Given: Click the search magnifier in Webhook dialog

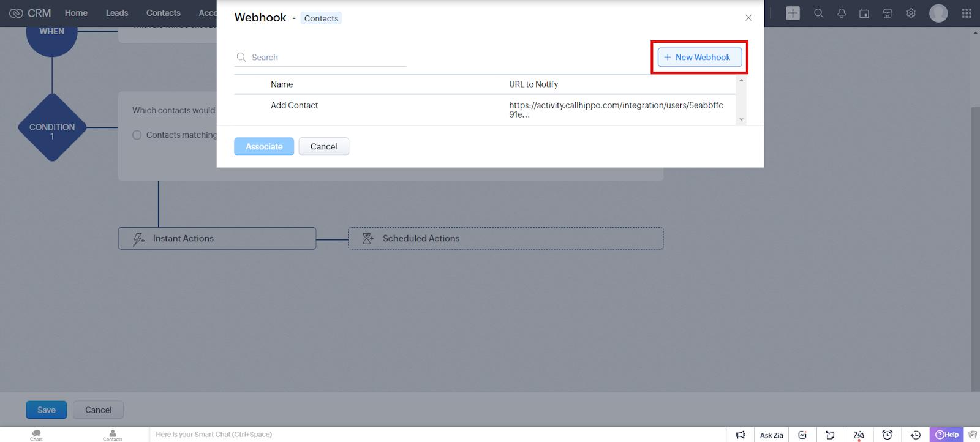Looking at the screenshot, I should (x=241, y=57).
